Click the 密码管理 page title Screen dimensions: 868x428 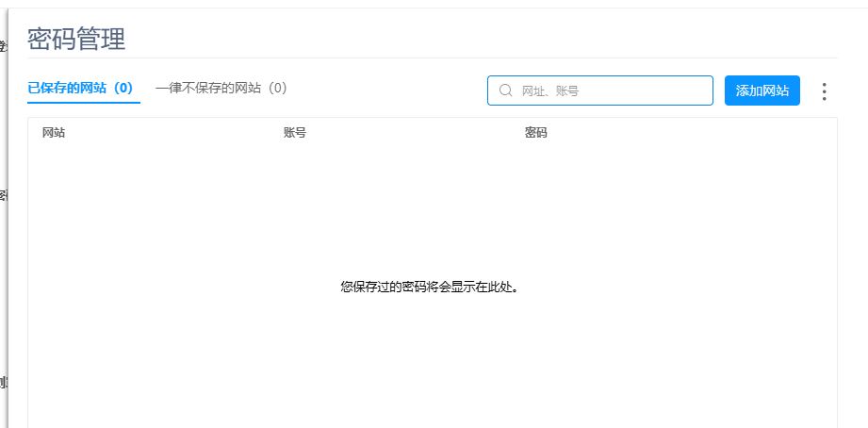point(76,40)
